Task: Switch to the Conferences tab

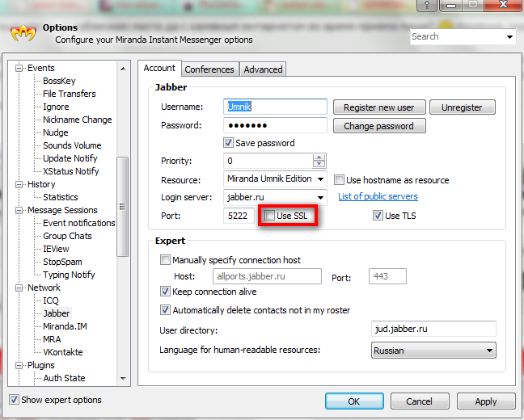Action: coord(209,69)
